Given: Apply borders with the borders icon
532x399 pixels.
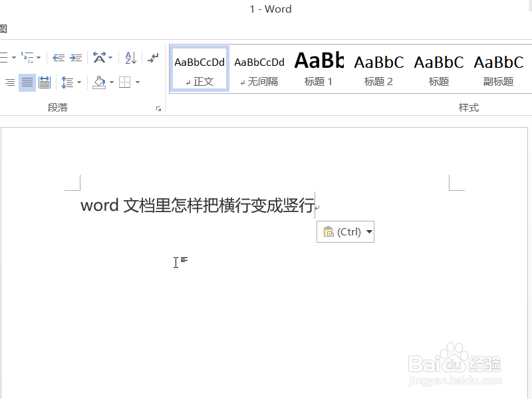Looking at the screenshot, I should (124, 82).
